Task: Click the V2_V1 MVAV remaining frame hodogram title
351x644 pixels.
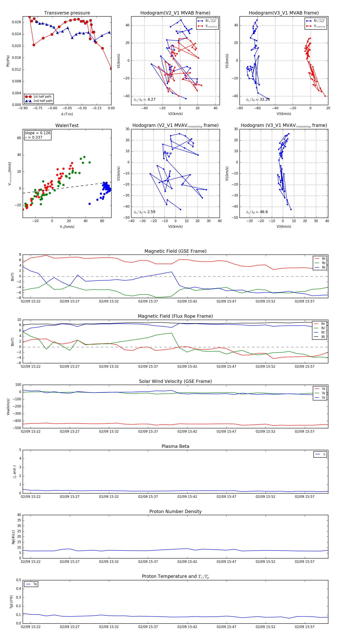Action: (175, 125)
